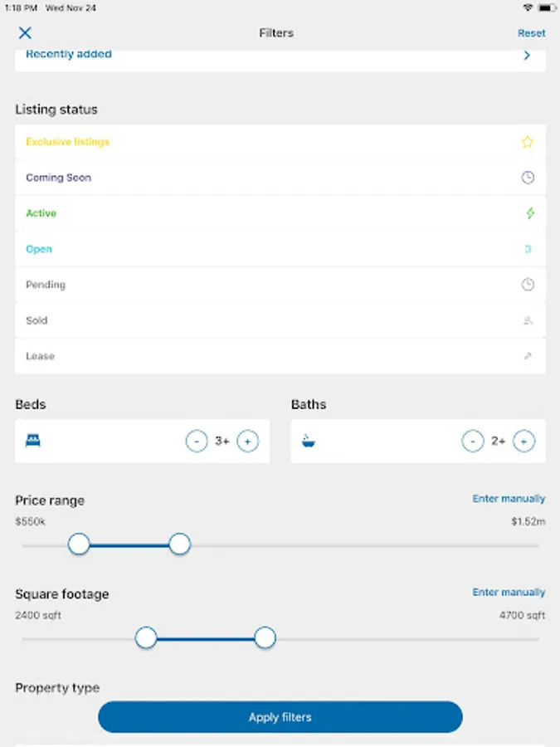Tap the Lease key icon

click(528, 356)
